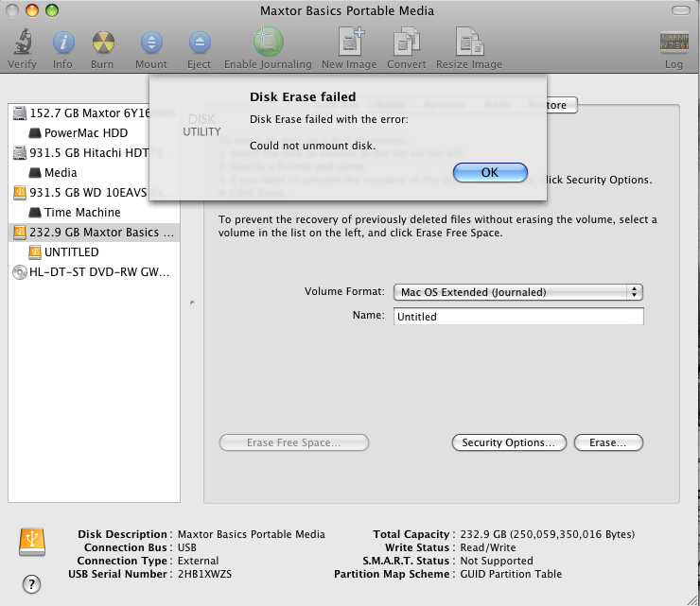Create a New Image from toolbar

[x=350, y=42]
